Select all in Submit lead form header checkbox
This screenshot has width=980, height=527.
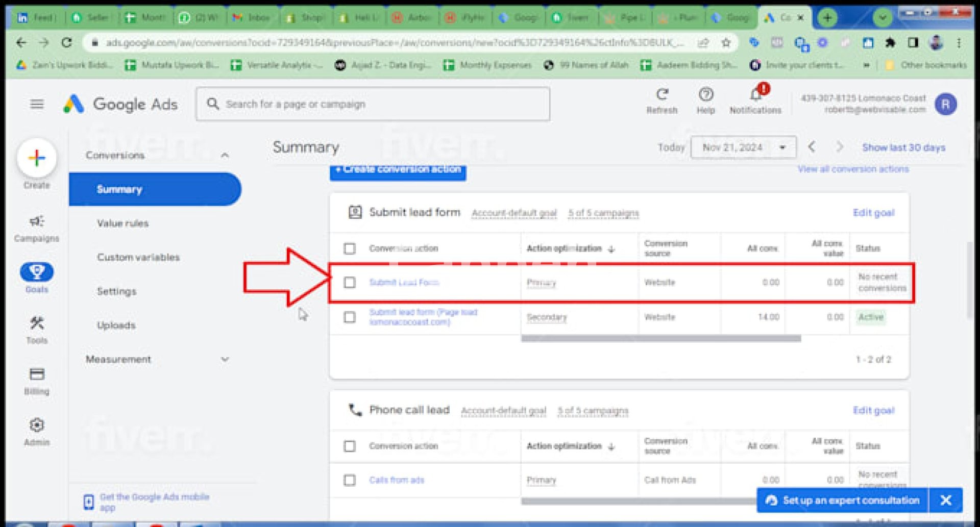point(350,249)
